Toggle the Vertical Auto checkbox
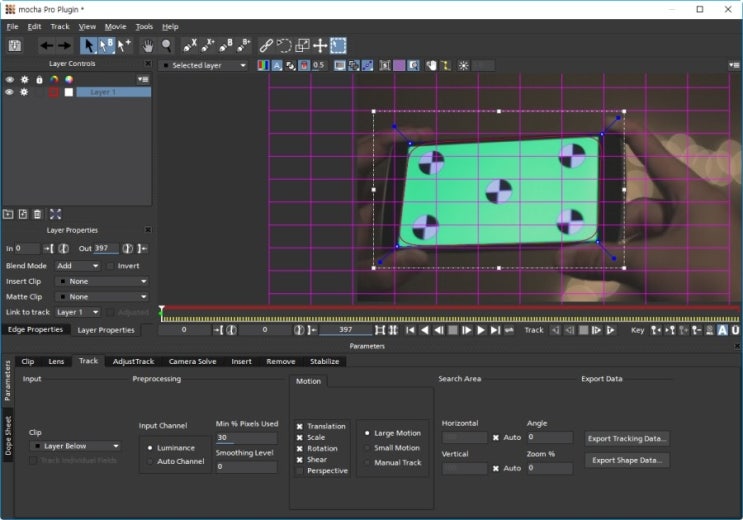743x520 pixels. 496,468
